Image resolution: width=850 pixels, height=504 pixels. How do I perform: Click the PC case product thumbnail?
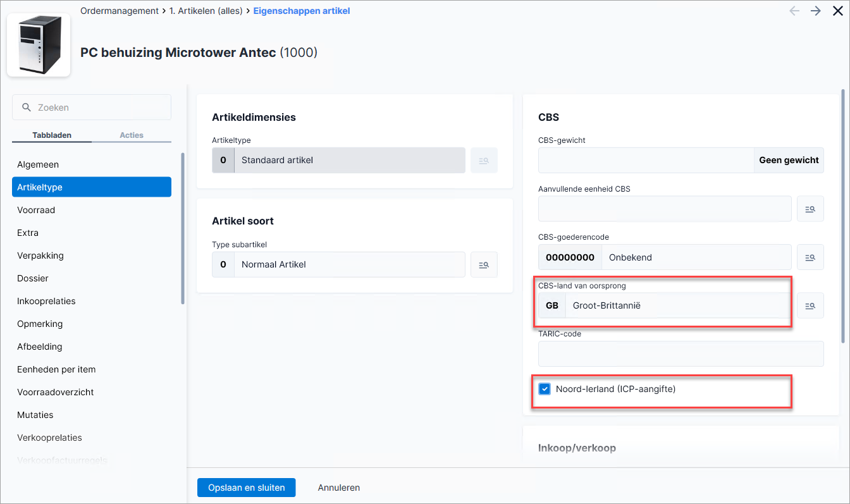click(39, 46)
